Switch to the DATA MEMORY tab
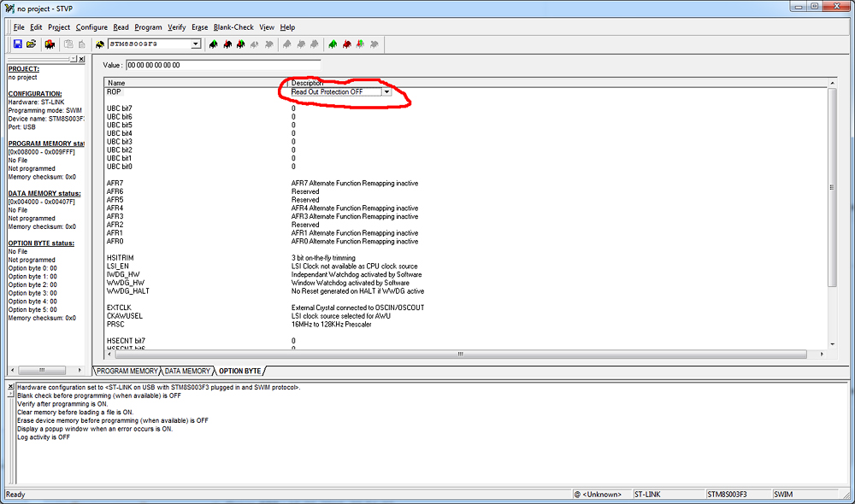The width and height of the screenshot is (855, 504). tap(187, 371)
